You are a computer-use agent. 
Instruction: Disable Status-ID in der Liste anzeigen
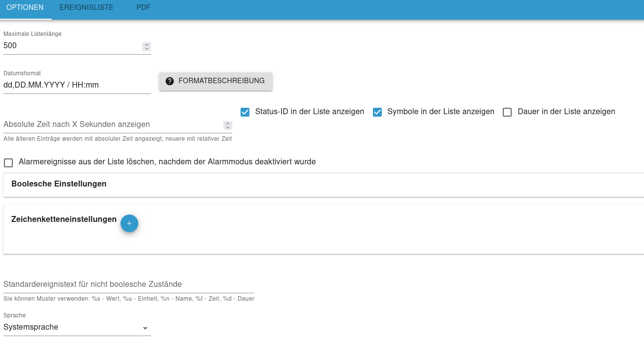245,112
